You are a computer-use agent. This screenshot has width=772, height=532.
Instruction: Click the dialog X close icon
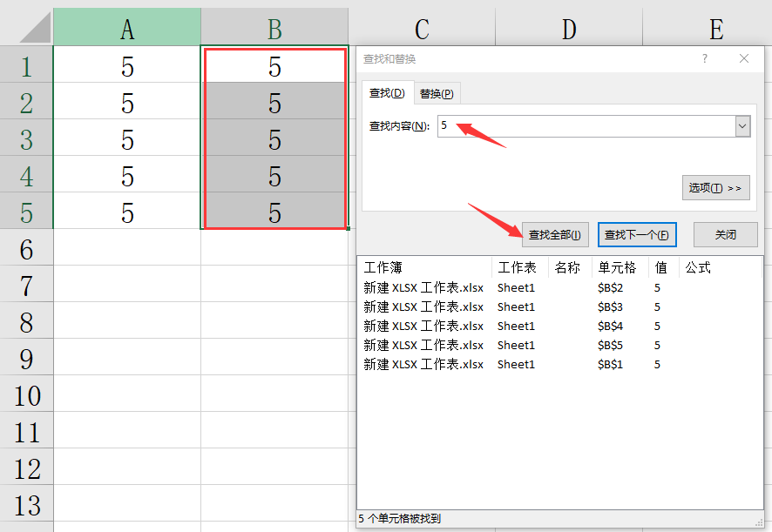coord(743,59)
